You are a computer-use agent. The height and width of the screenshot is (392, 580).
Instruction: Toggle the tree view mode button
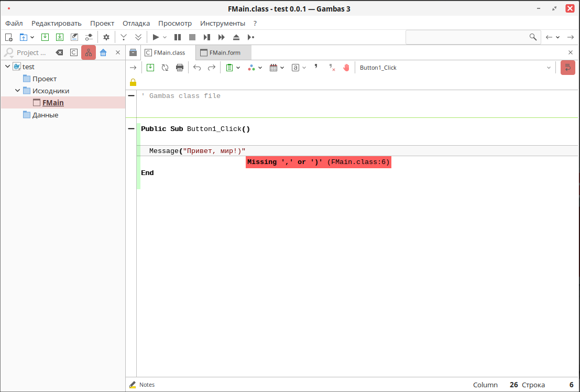(89, 52)
